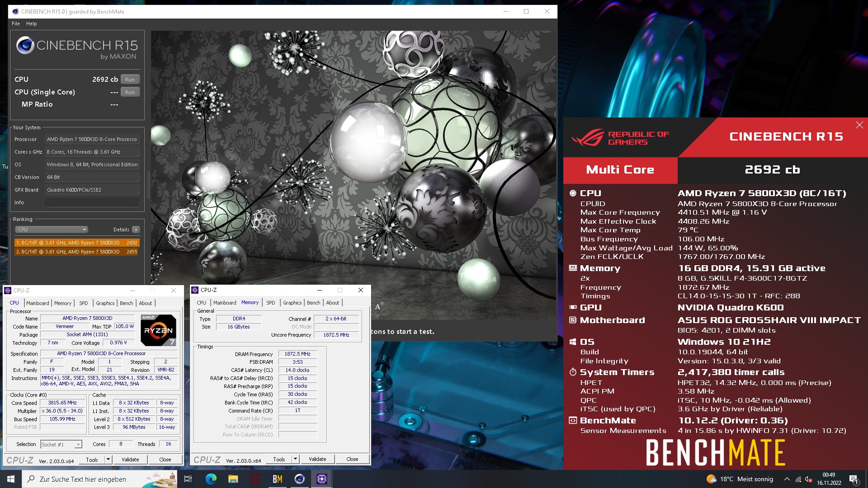
Task: Open Windows Start menu
Action: tap(11, 479)
